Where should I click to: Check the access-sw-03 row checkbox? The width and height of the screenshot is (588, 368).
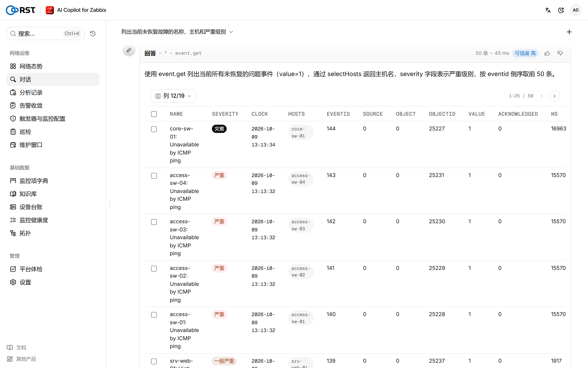coord(154,222)
